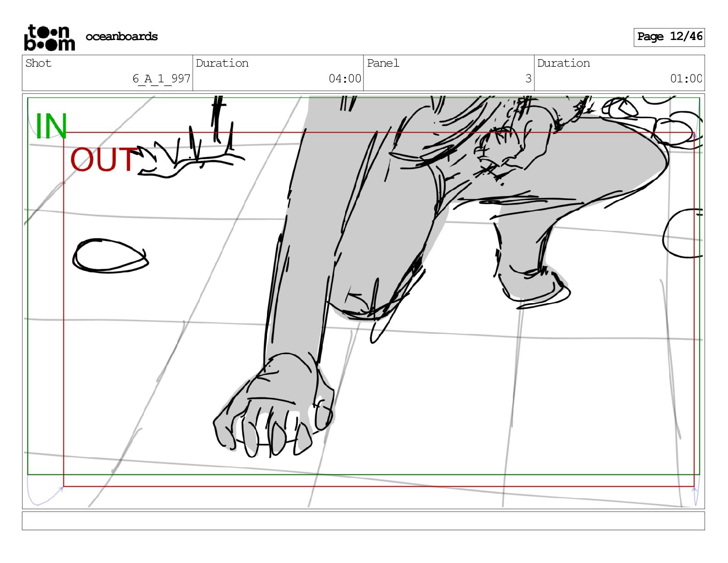This screenshot has height=563, width=728.
Task: Click the shot name '6_A_1_997'
Action: coord(161,79)
